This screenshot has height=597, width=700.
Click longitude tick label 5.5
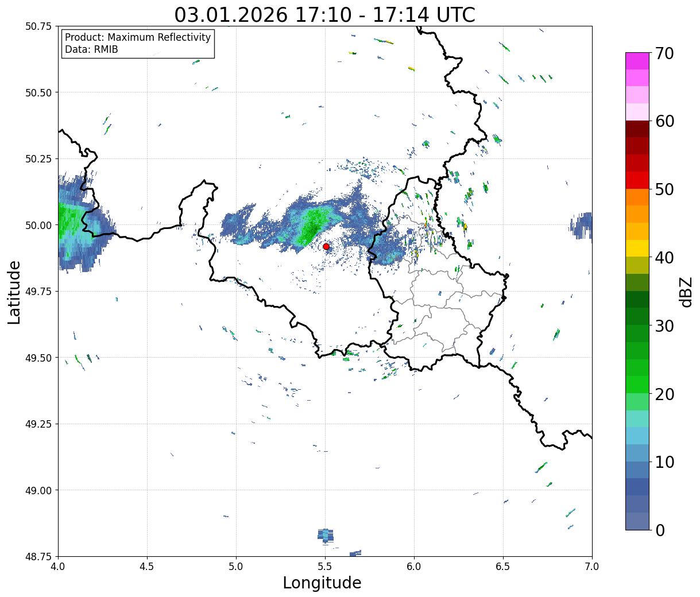325,566
